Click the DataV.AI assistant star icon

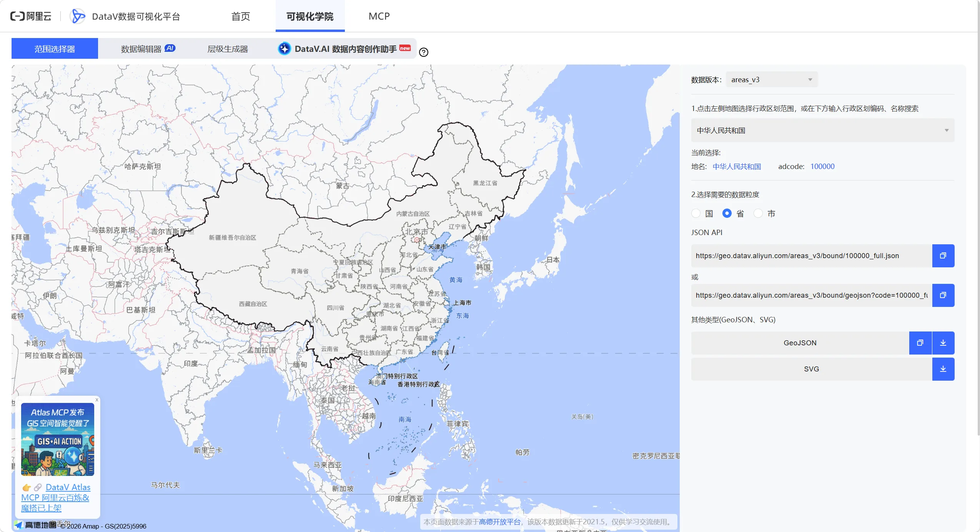pyautogui.click(x=284, y=49)
